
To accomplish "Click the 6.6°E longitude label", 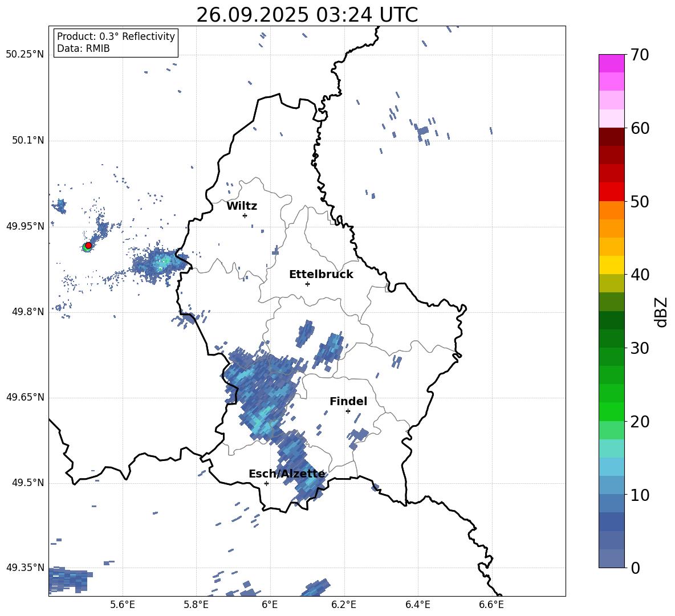I will (491, 605).
